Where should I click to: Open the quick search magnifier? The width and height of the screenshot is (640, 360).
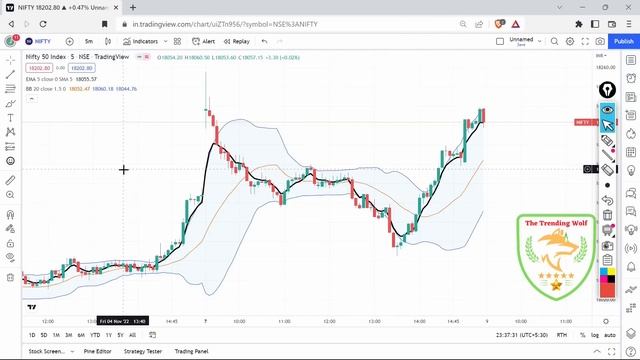pyautogui.click(x=554, y=41)
